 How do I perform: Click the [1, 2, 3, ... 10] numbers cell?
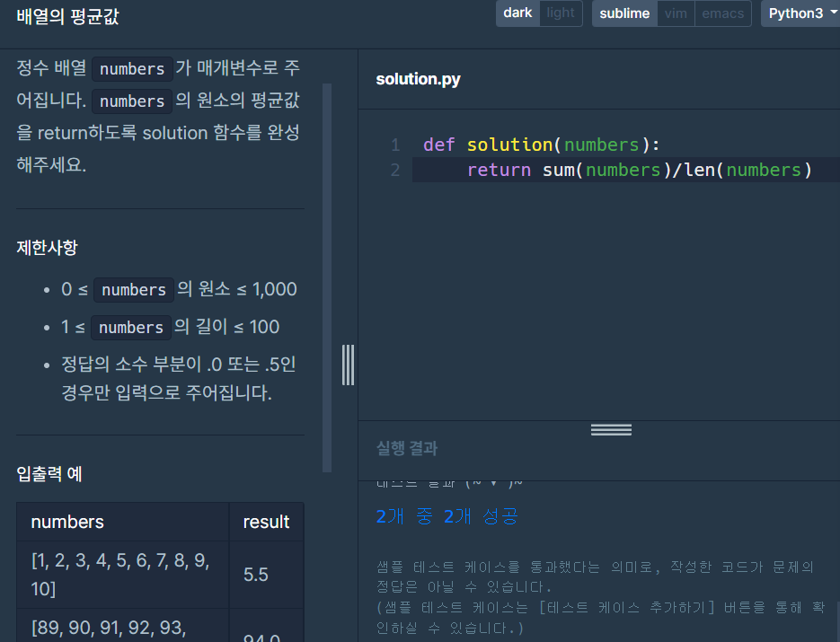pos(123,575)
